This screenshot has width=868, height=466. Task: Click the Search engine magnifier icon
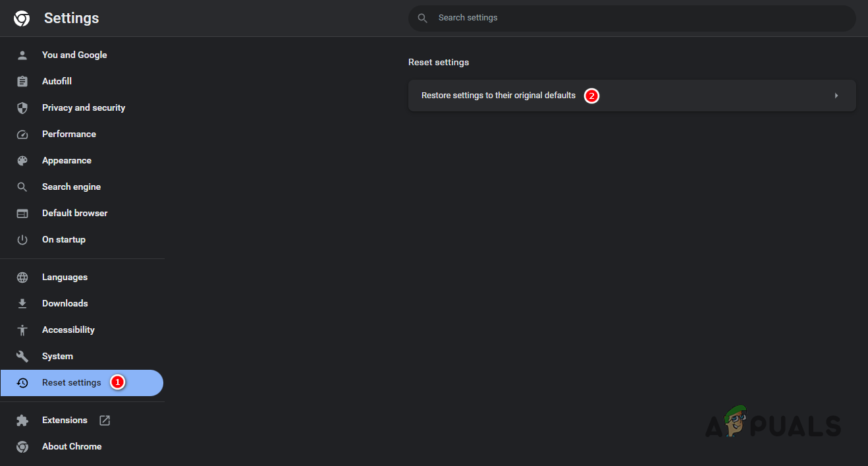click(x=22, y=187)
